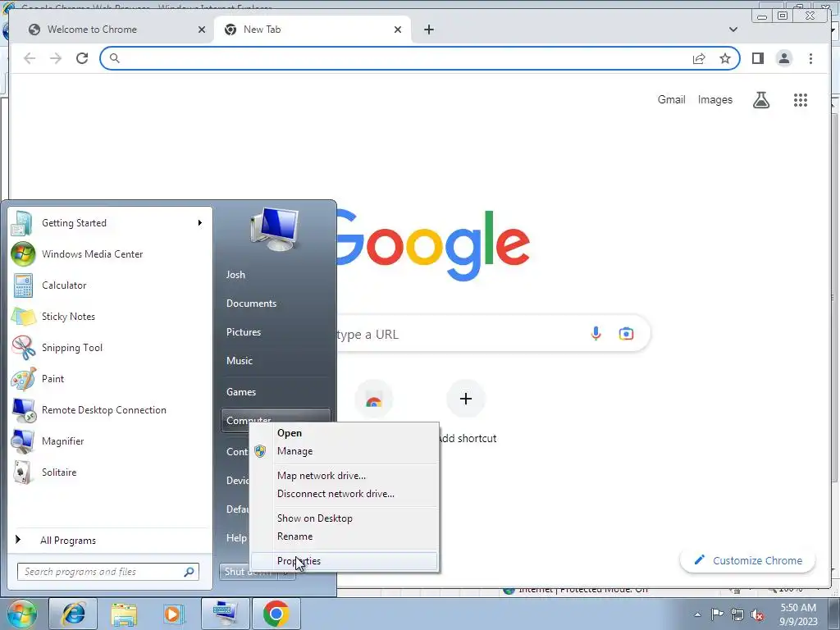840x630 pixels.
Task: Choose Manage in the context menu
Action: click(345, 451)
